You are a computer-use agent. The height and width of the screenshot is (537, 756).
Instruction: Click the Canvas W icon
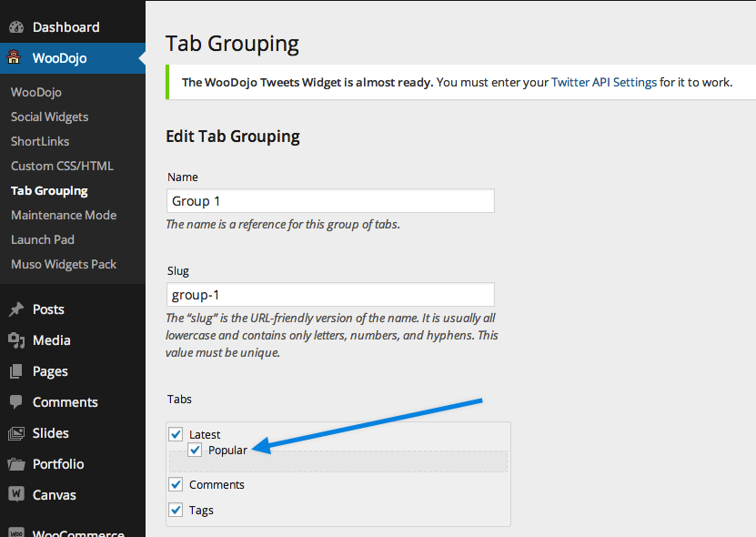click(x=15, y=494)
